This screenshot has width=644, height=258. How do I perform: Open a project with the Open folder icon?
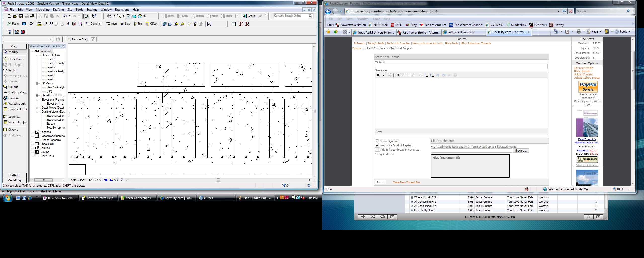point(15,16)
